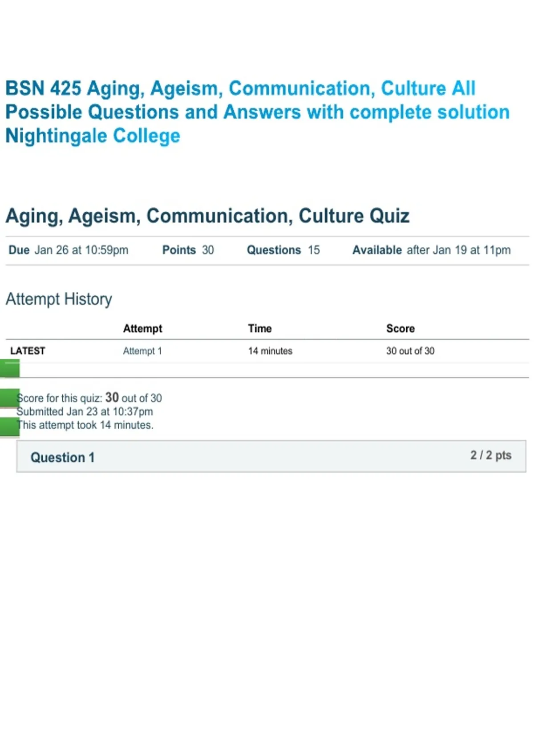Click the green marker below LATEST row
The height and width of the screenshot is (756, 534).
click(x=9, y=369)
